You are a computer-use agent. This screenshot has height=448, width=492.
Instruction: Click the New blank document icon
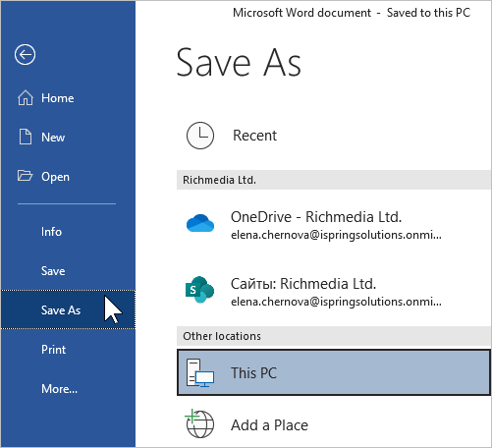(26, 137)
